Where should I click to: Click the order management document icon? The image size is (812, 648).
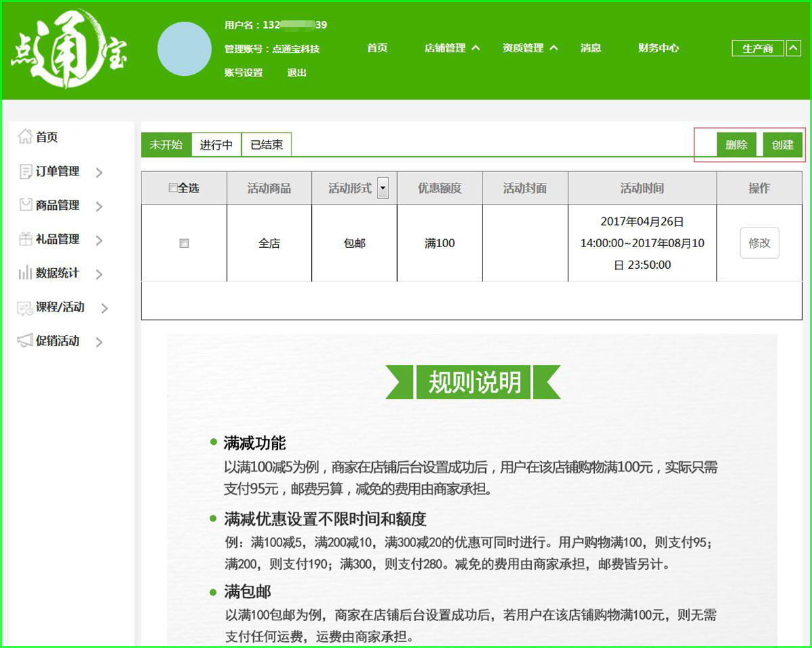tap(25, 171)
